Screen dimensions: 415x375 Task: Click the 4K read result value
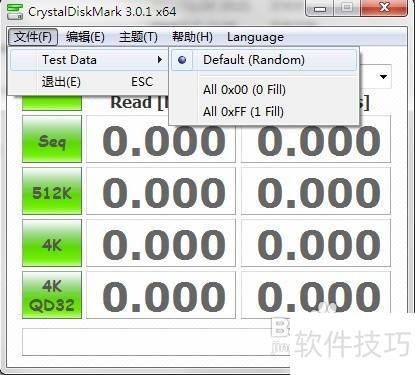click(161, 243)
